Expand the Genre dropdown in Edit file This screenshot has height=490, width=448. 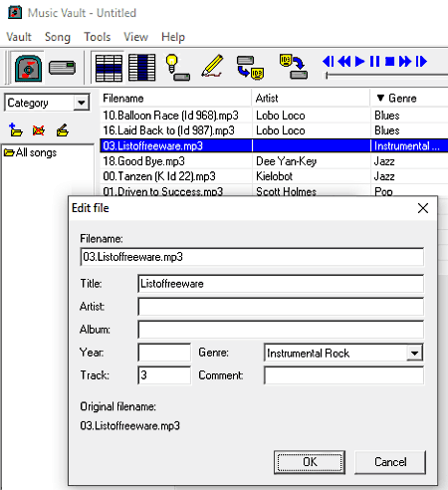tap(414, 353)
